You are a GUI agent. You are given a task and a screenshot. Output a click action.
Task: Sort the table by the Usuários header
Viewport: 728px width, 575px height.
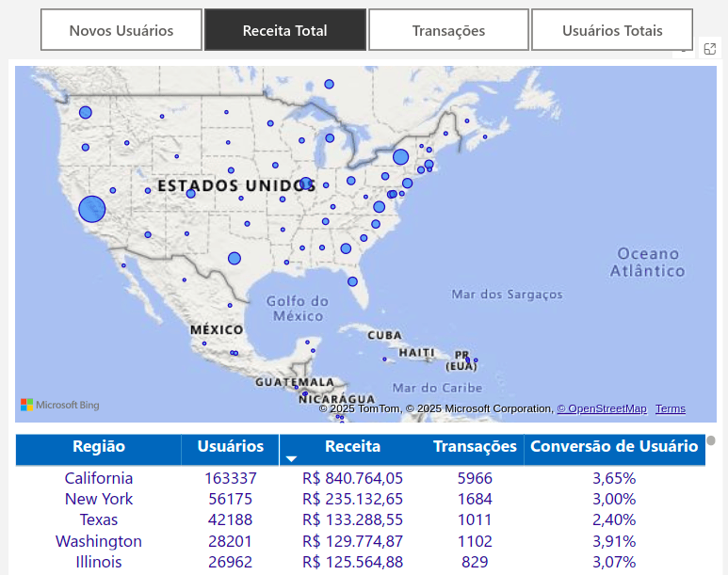[231, 446]
